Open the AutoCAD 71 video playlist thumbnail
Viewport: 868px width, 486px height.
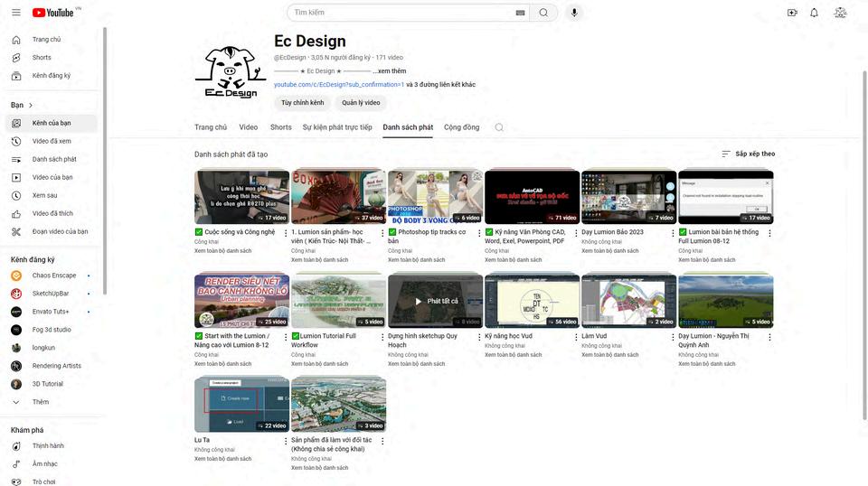[x=532, y=197]
